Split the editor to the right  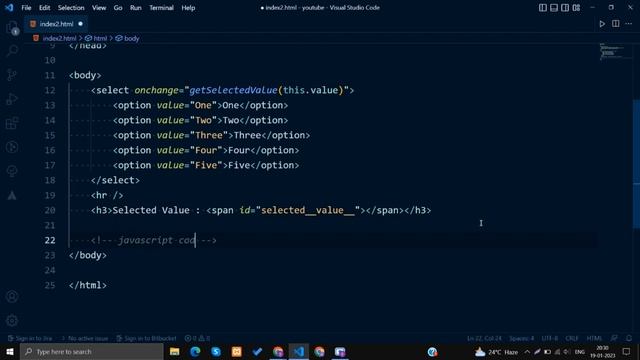pos(616,24)
